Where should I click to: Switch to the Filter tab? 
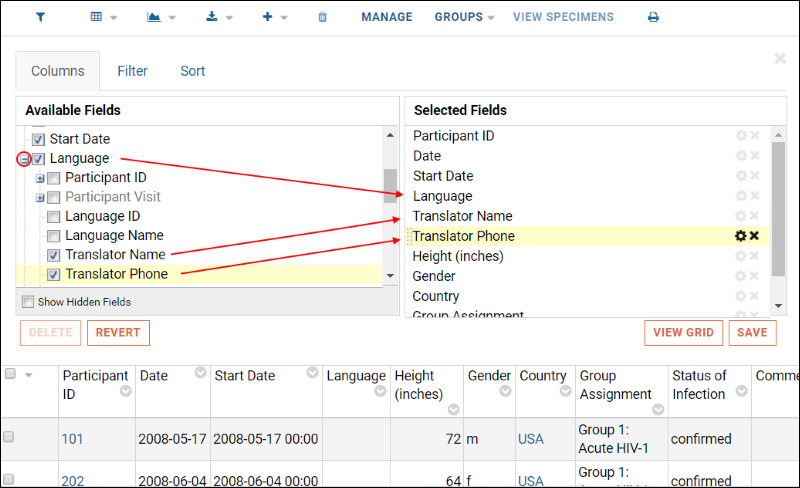(132, 71)
